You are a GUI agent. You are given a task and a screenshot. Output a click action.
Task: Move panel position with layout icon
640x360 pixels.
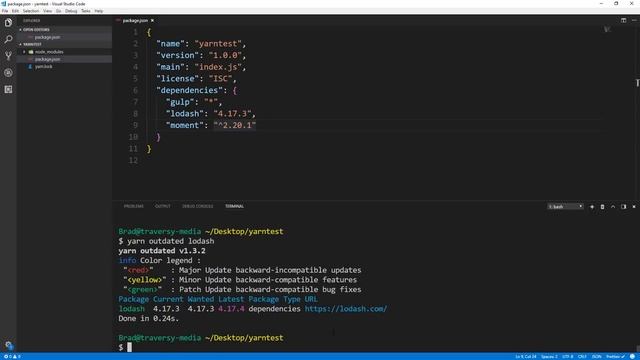(623, 207)
